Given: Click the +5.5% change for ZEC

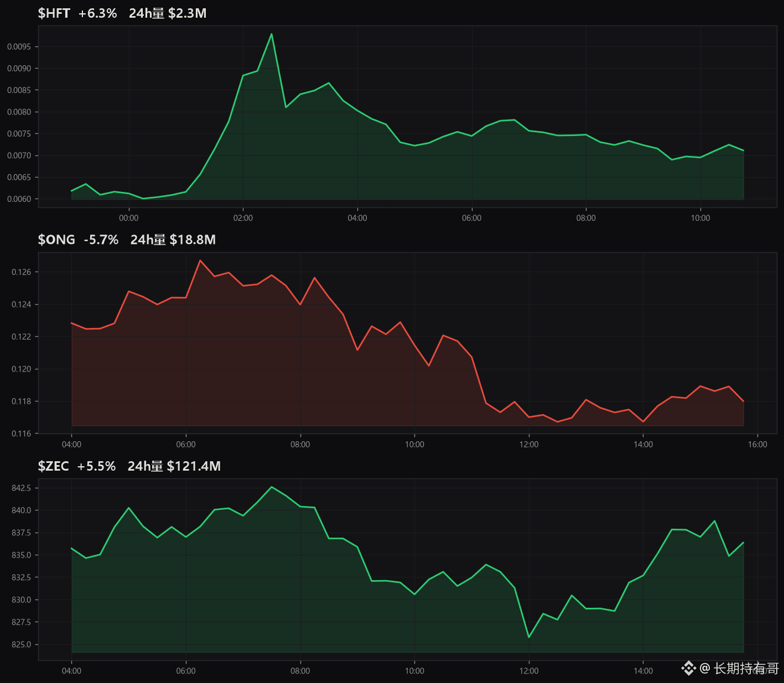Looking at the screenshot, I should pyautogui.click(x=96, y=466).
